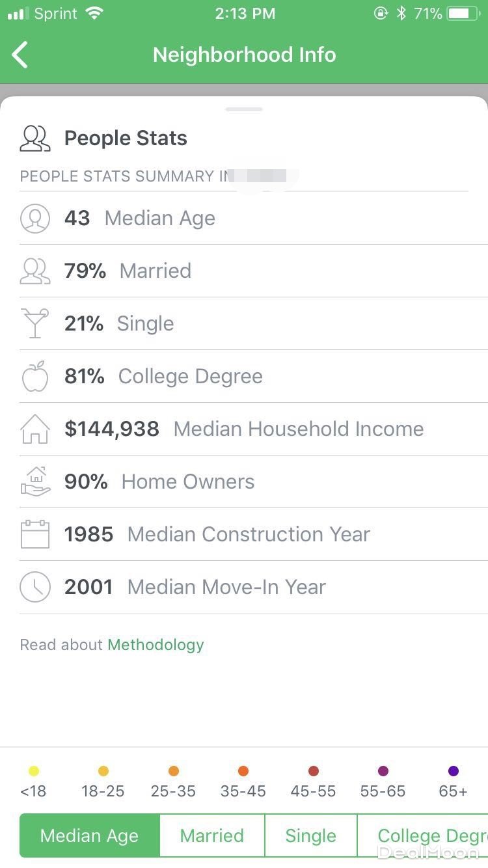Viewport: 488px width, 868px height.
Task: Tap the orange 35-45 legend dot
Action: (243, 771)
